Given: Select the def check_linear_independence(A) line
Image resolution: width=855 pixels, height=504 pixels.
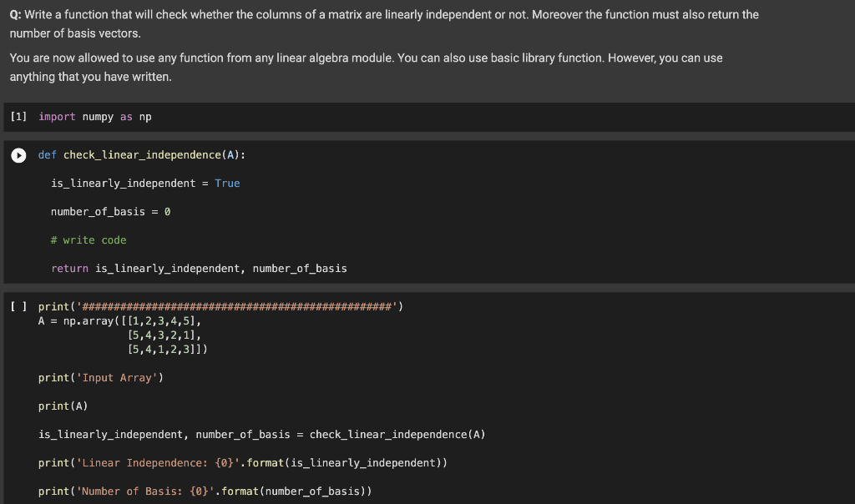Looking at the screenshot, I should click(x=140, y=154).
